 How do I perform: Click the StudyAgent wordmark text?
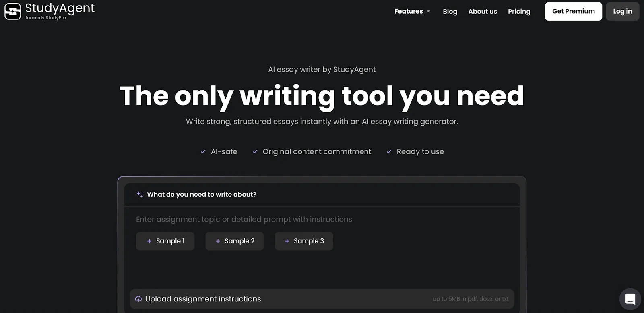pyautogui.click(x=60, y=8)
